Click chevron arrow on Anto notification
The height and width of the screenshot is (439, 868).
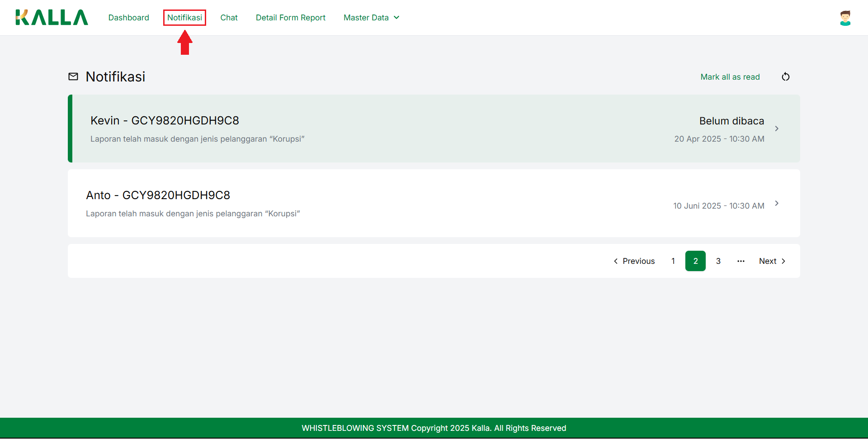[x=776, y=203]
